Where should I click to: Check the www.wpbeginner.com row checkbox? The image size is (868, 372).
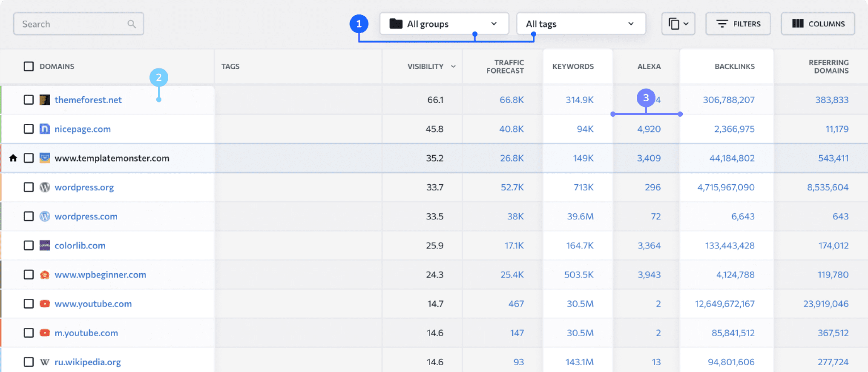pyautogui.click(x=29, y=275)
